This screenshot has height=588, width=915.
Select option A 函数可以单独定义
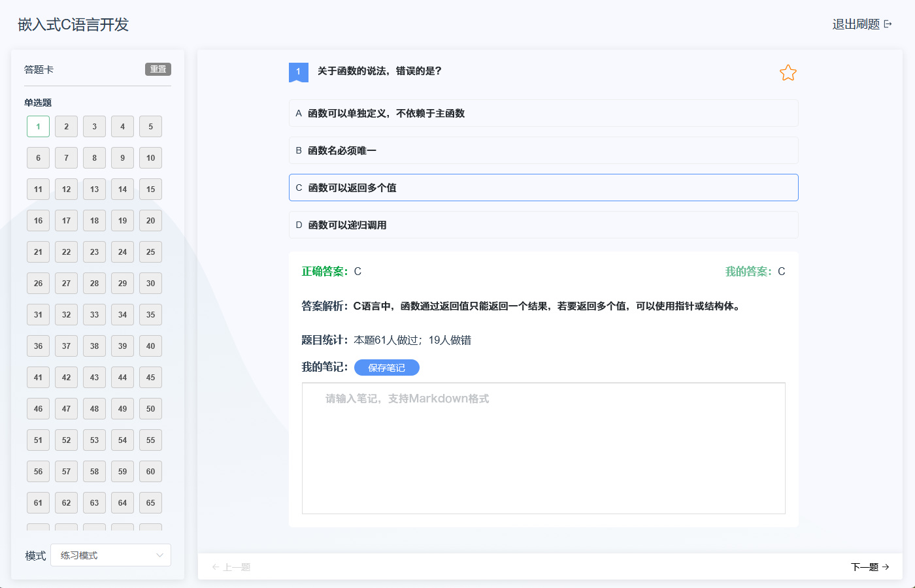point(543,113)
